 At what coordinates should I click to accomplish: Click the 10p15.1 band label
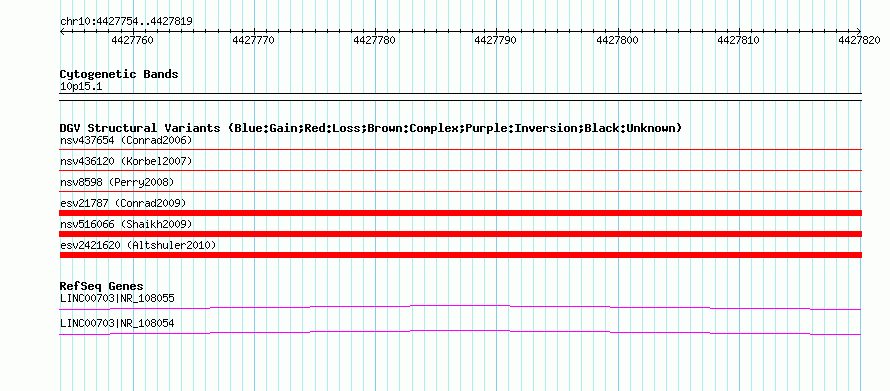[81, 87]
